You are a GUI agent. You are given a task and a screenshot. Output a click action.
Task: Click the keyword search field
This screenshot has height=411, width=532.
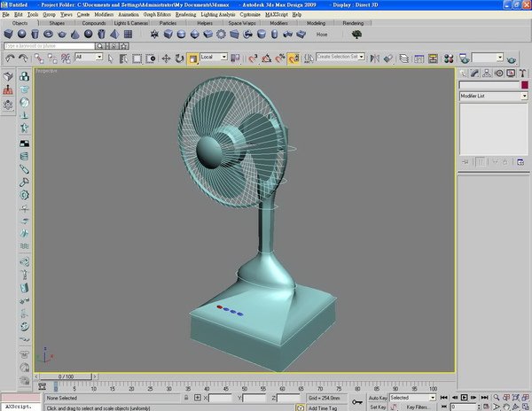coord(50,46)
